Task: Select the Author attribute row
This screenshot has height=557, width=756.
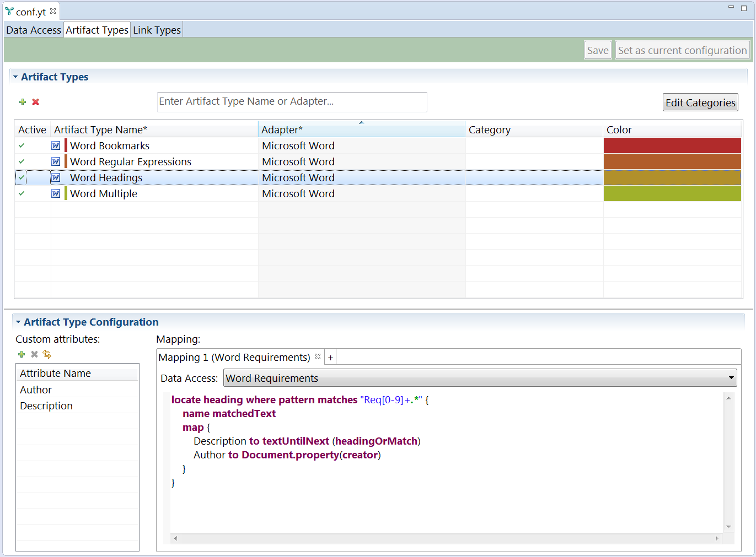Action: click(77, 390)
